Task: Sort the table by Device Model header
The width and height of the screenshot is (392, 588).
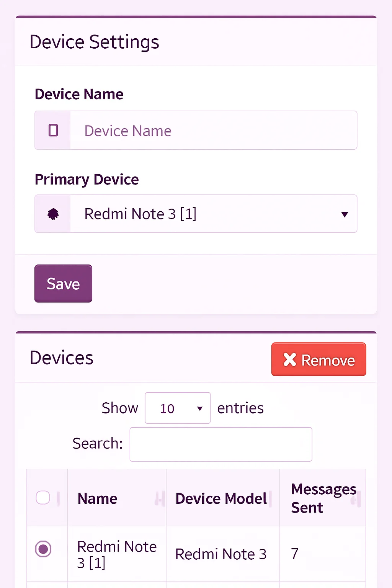Action: click(221, 498)
